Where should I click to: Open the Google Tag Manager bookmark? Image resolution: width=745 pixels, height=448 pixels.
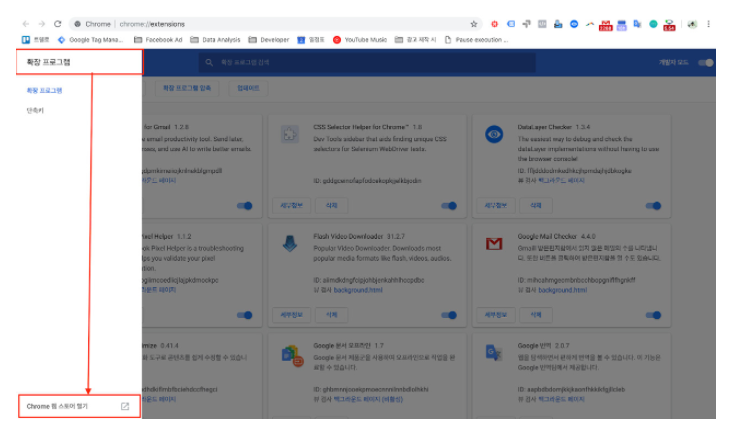(x=90, y=40)
